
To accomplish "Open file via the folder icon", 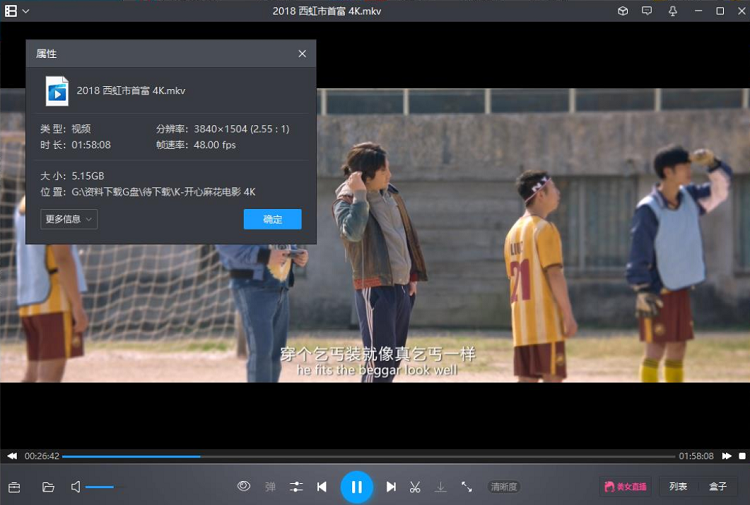I will click(x=48, y=487).
